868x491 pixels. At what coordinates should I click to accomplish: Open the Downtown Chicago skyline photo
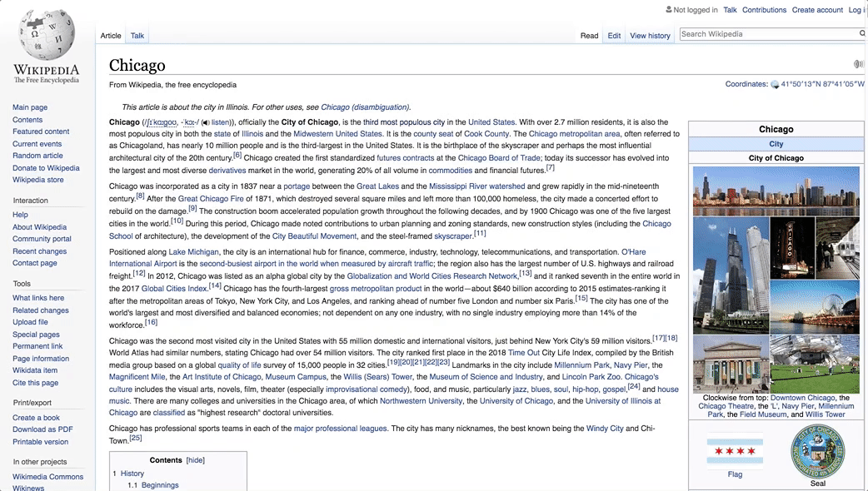coord(776,191)
